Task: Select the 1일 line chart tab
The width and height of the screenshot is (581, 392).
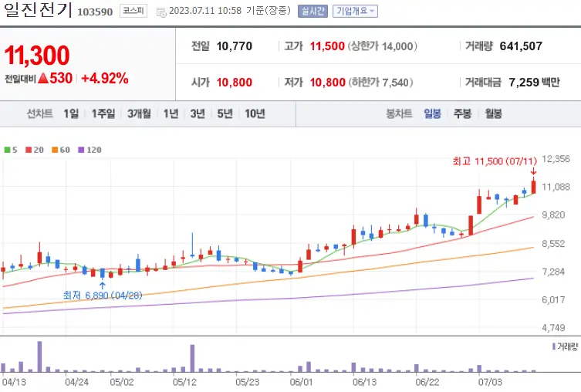Action: (x=71, y=113)
